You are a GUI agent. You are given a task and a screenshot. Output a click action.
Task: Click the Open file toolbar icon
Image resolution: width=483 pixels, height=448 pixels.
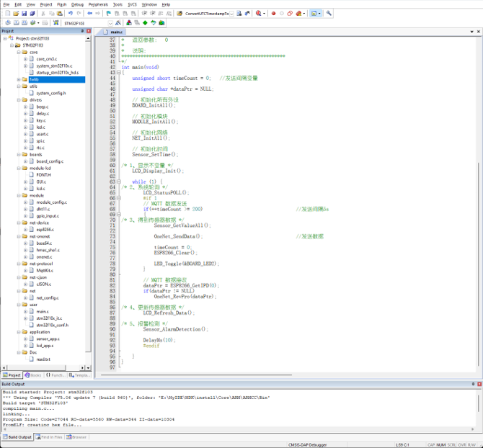[16, 13]
